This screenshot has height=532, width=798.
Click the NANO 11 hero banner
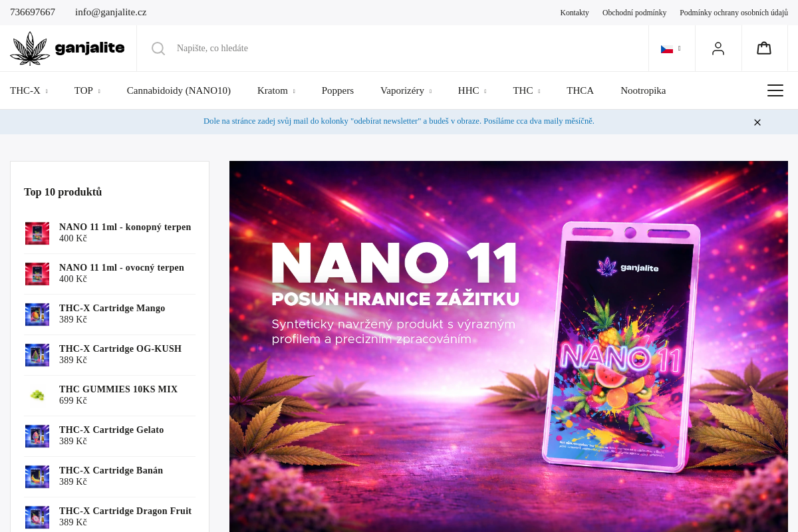coord(509,346)
